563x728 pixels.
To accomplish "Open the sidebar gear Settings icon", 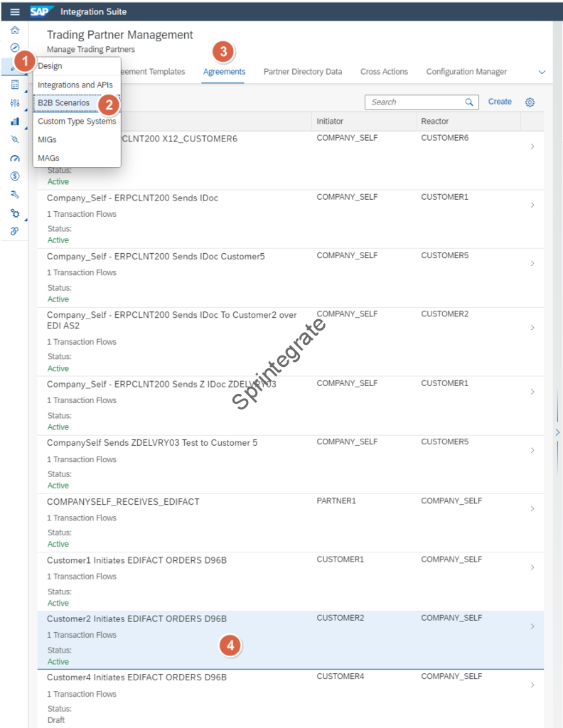I will [x=14, y=213].
